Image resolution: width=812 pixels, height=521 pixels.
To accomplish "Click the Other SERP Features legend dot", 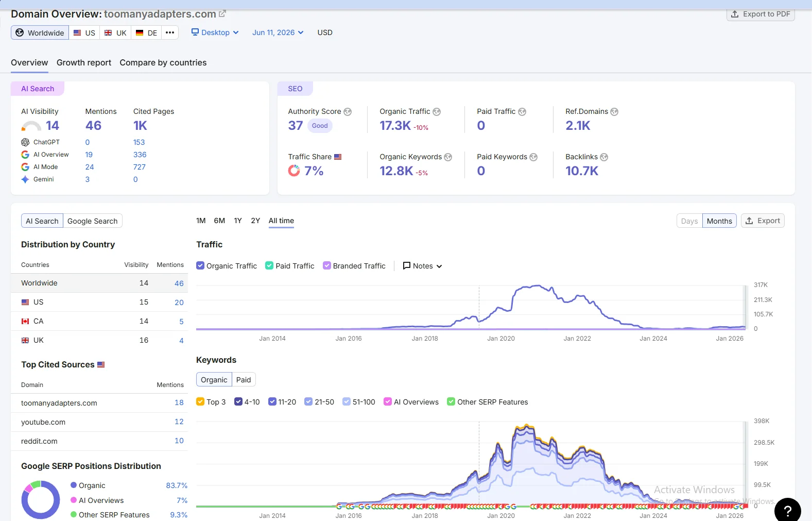I will coord(74,515).
